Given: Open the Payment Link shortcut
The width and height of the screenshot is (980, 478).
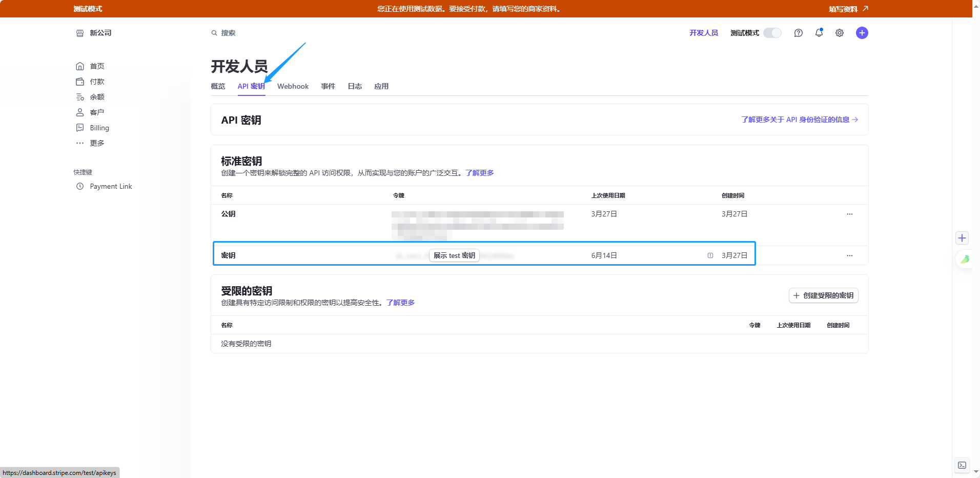Looking at the screenshot, I should pyautogui.click(x=111, y=186).
